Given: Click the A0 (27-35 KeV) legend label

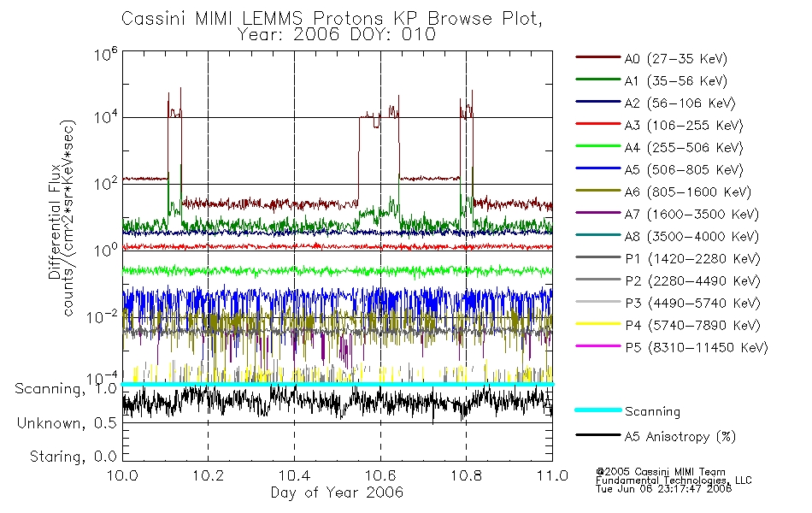Looking at the screenshot, I should pyautogui.click(x=676, y=59).
